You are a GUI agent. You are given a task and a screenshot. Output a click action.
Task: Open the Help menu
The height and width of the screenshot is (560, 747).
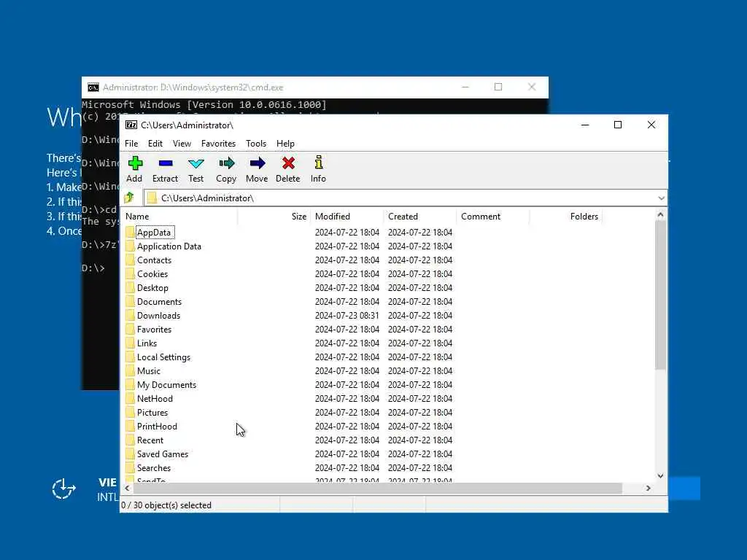(x=285, y=144)
